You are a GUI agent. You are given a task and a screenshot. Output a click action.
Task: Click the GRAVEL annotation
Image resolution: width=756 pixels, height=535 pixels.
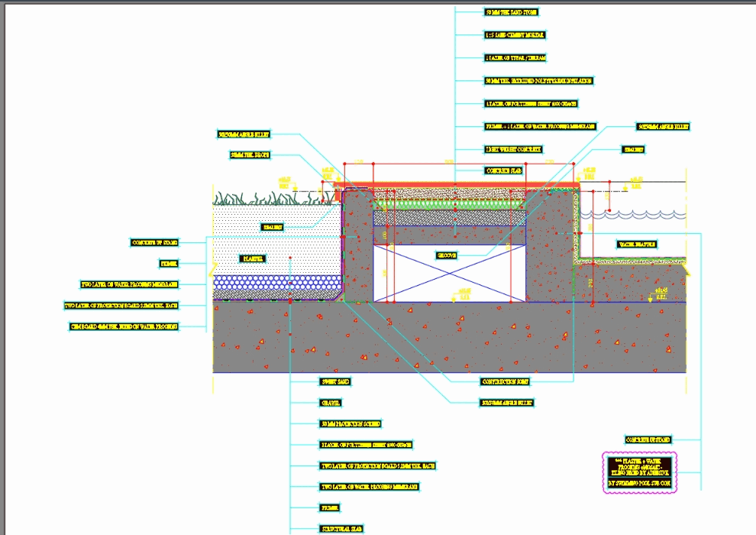(329, 401)
